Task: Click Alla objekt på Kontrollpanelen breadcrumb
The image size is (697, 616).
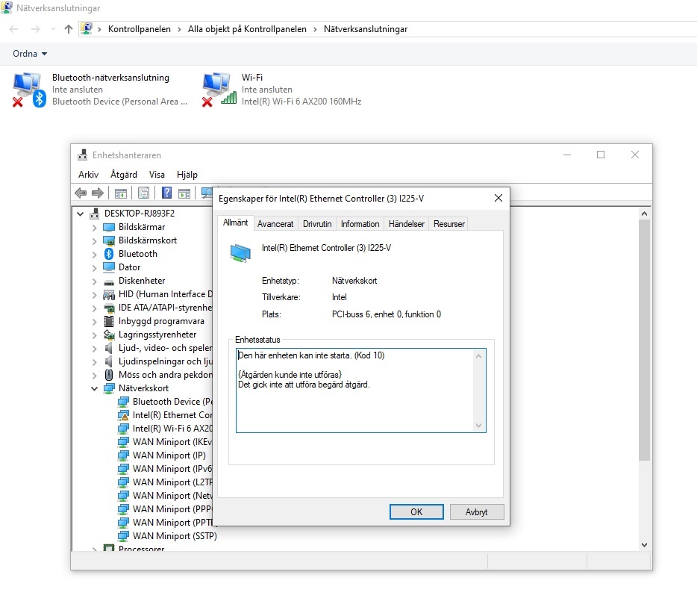Action: pyautogui.click(x=247, y=29)
